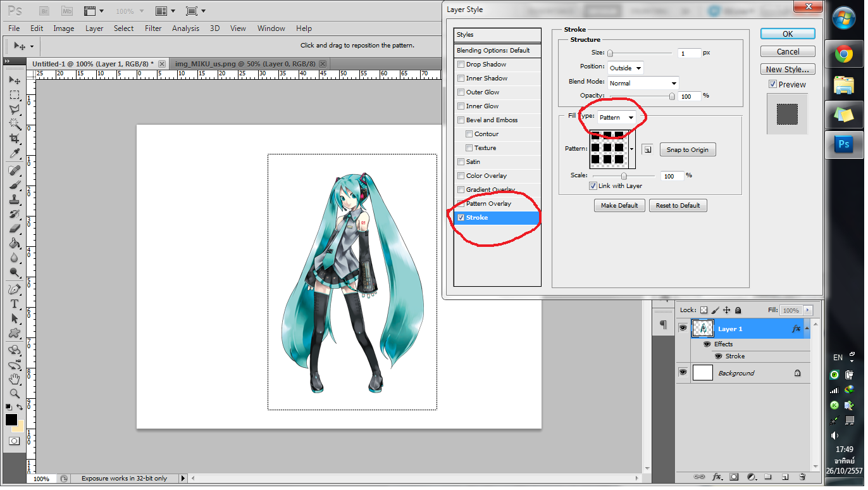This screenshot has width=868, height=490.
Task: Open the pattern picker dropdown arrow
Action: click(631, 149)
